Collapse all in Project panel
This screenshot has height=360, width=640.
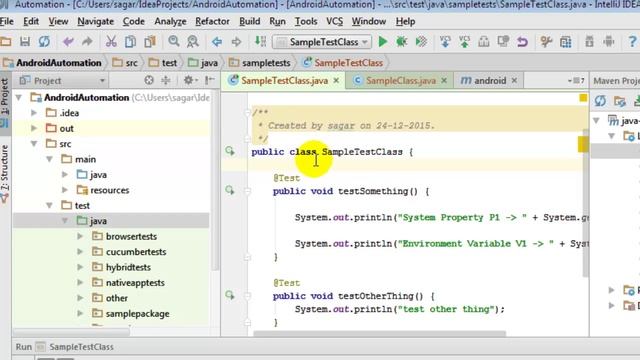point(166,80)
